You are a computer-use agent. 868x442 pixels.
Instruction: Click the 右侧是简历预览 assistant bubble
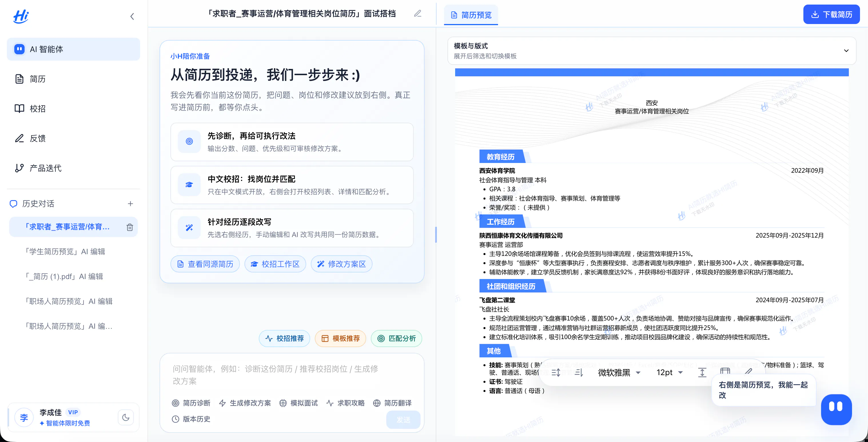pos(763,390)
